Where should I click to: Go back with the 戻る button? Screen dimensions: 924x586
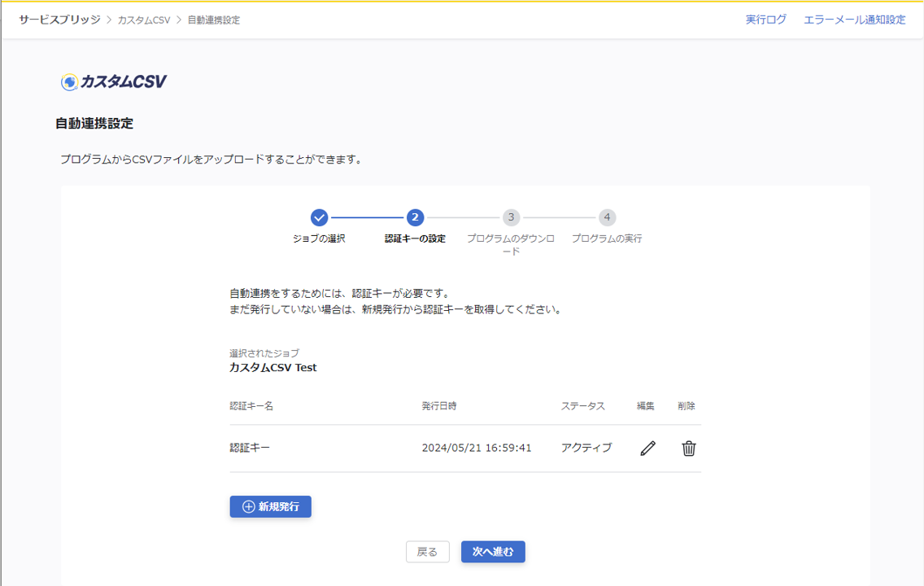tap(427, 552)
